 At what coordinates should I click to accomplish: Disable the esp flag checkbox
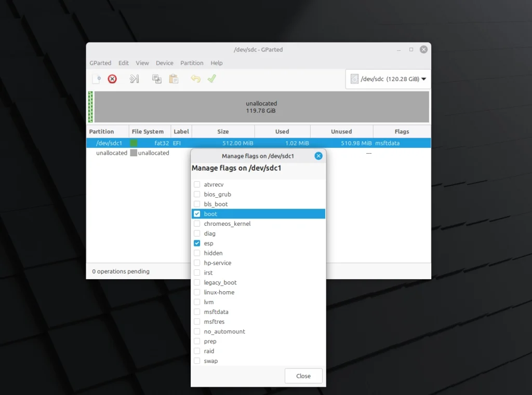click(197, 243)
